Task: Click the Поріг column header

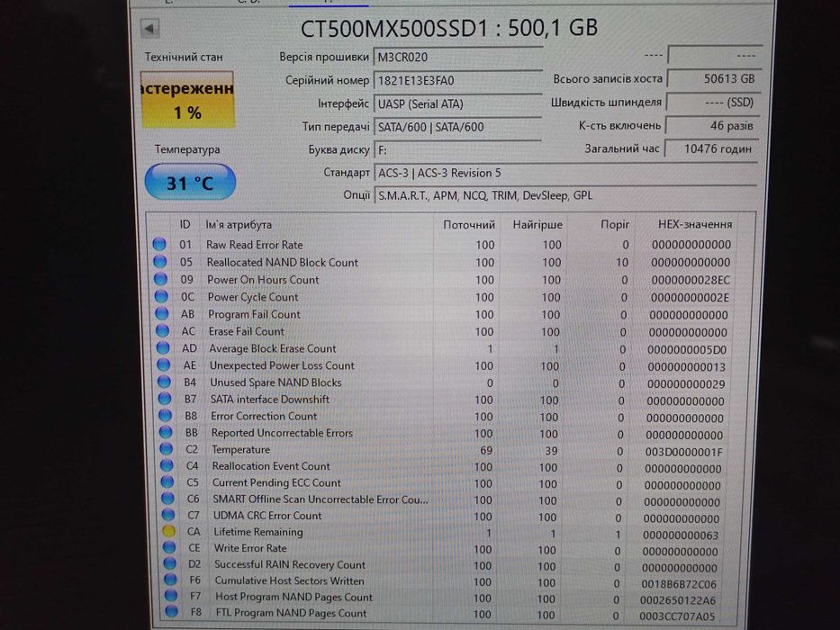Action: pyautogui.click(x=614, y=224)
